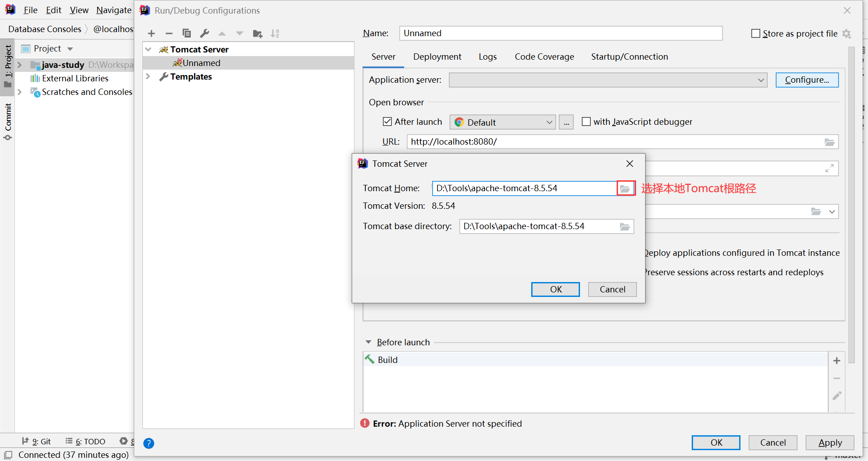Open File menu
The width and height of the screenshot is (868, 461).
click(30, 10)
